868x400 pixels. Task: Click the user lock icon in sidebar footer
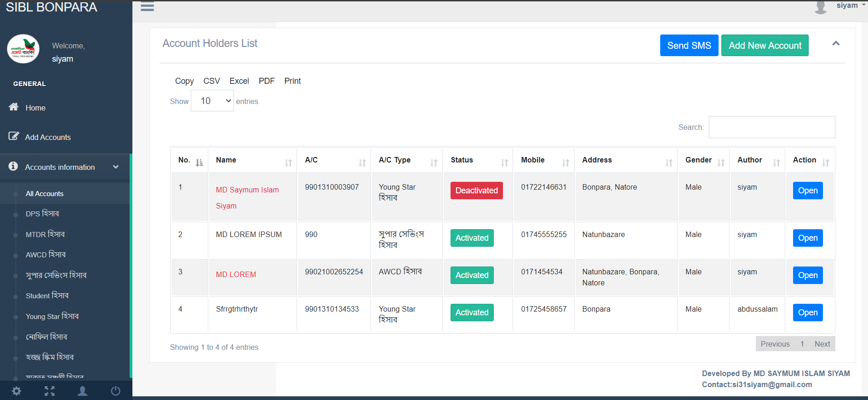pos(83,391)
